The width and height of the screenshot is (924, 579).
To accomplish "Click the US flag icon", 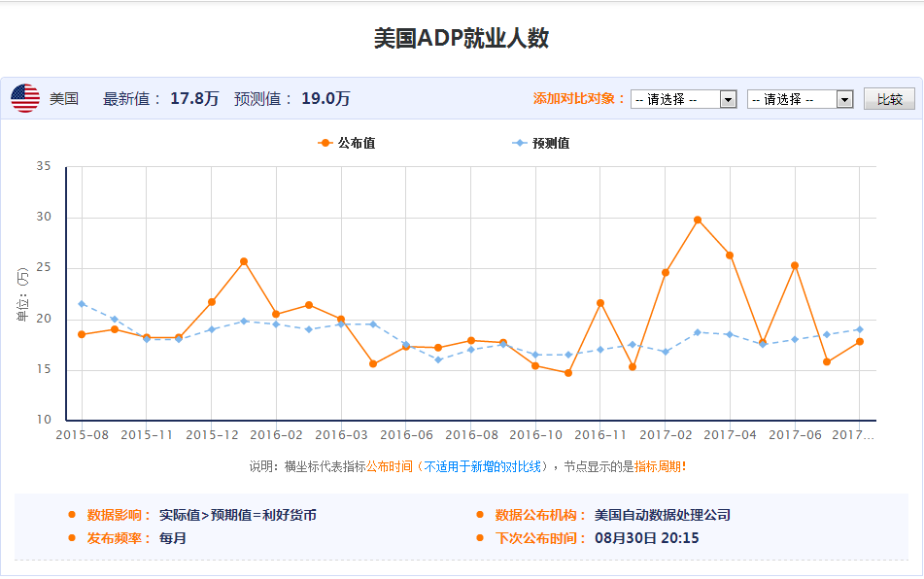I will (x=25, y=98).
